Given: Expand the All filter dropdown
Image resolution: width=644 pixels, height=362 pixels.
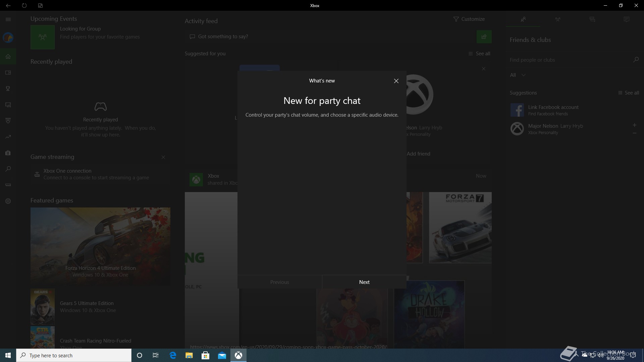Looking at the screenshot, I should click(x=518, y=75).
